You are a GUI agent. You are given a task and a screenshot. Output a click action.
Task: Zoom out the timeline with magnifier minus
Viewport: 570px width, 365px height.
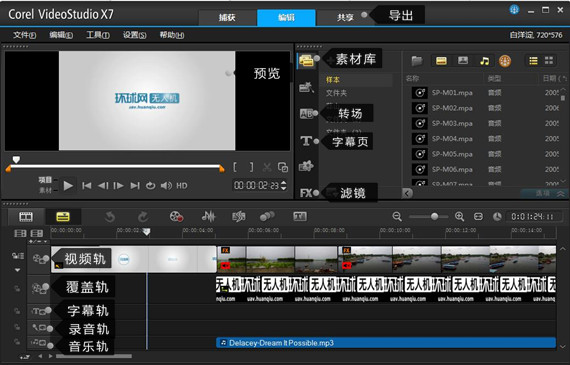click(x=397, y=217)
